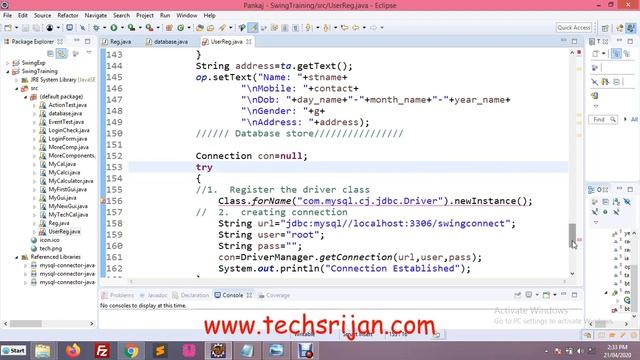The height and width of the screenshot is (360, 640).
Task: Toggle Scheduled view in Task List
Action: point(627,53)
